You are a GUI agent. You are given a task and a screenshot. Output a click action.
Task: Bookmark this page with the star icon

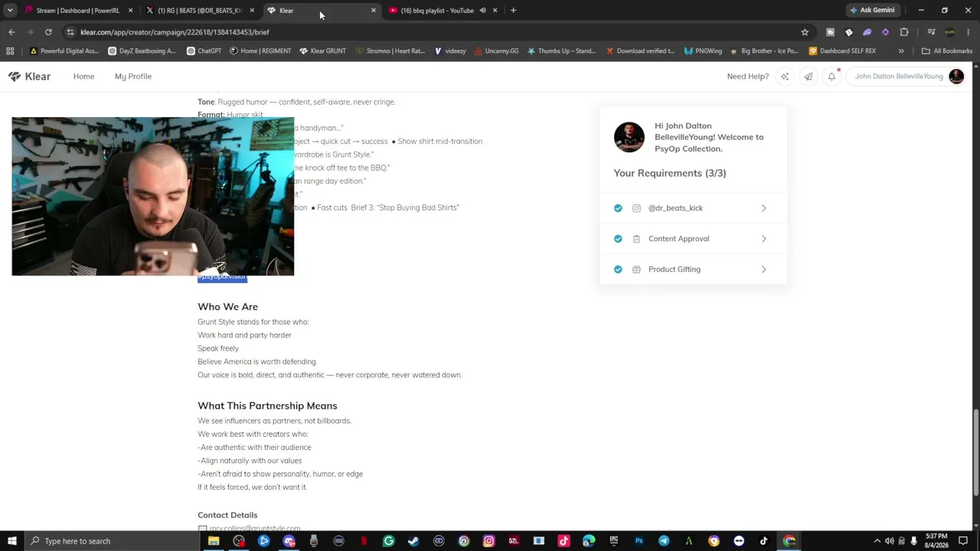point(805,32)
